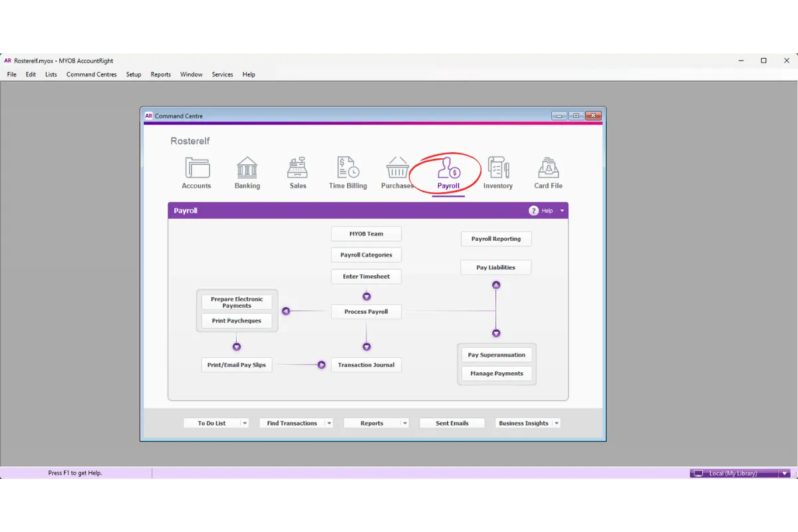Screen dimensions: 798x532
Task: Click the AR application icon in main title bar
Action: click(8, 61)
